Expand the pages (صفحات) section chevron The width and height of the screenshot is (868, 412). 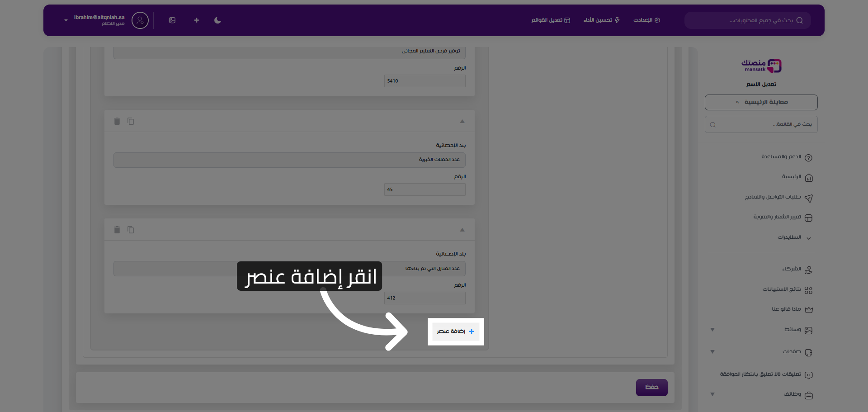(x=712, y=352)
